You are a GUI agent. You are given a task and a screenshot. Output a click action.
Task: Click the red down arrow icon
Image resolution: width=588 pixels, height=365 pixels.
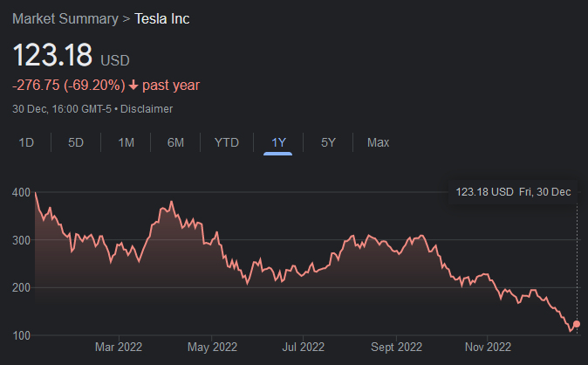[133, 86]
